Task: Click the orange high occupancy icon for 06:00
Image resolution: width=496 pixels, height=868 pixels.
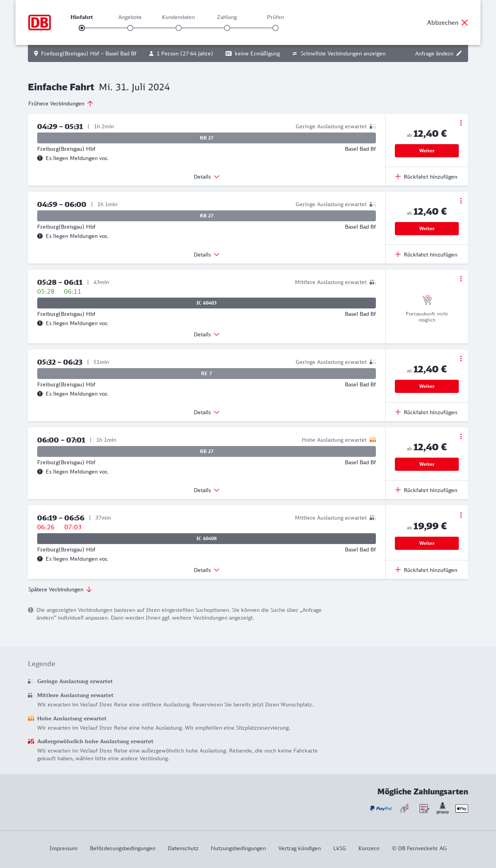Action: click(373, 440)
